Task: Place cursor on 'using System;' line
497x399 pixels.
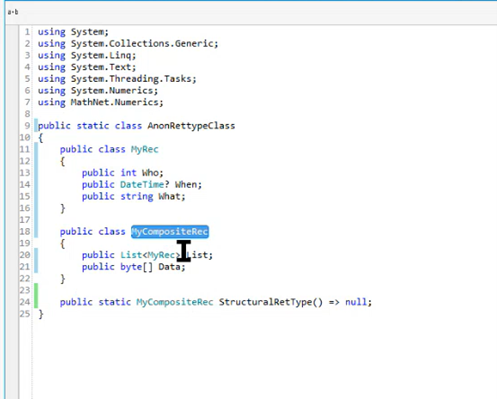Action: (73, 32)
